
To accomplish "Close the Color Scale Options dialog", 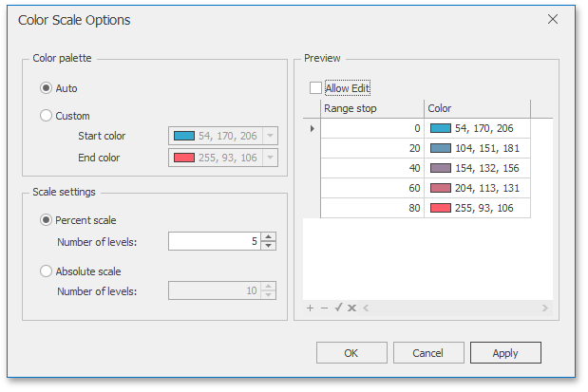I will [554, 19].
